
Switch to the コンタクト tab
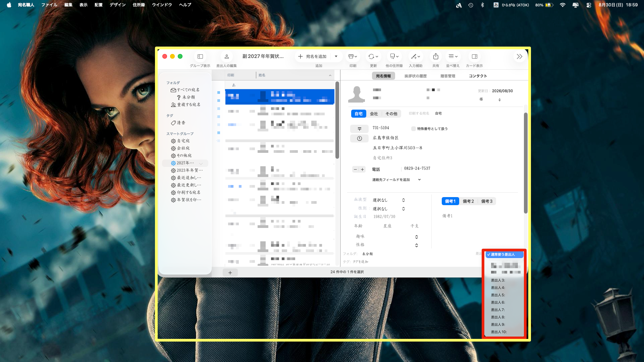(x=478, y=76)
